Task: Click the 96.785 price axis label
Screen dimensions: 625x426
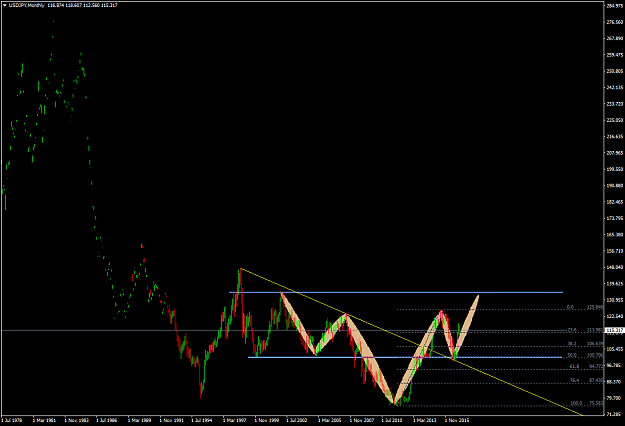Action: pos(615,365)
